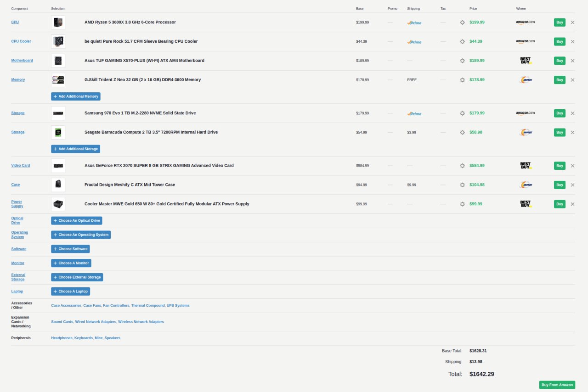Click gear icon in be quiet! Pure Rock row

point(462,41)
